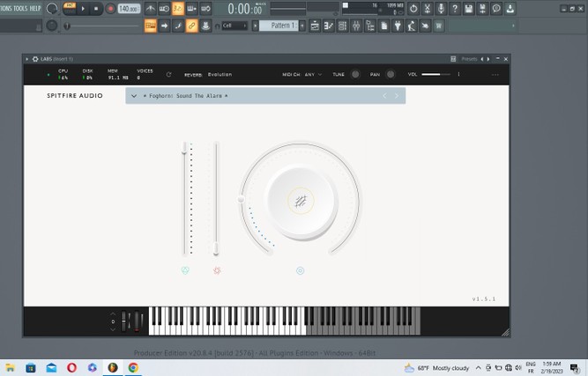Image resolution: width=588 pixels, height=376 pixels.
Task: Toggle the orange link icon in toolbar
Action: click(x=191, y=26)
